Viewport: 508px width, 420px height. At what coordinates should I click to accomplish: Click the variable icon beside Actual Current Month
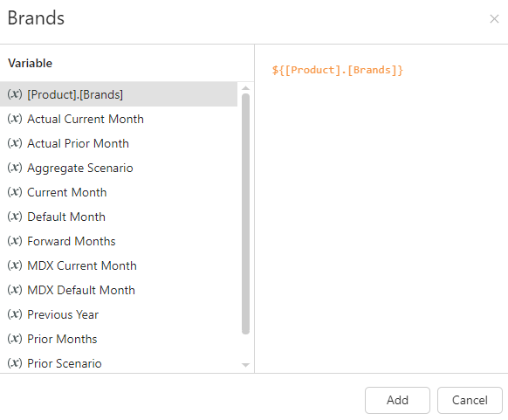15,119
